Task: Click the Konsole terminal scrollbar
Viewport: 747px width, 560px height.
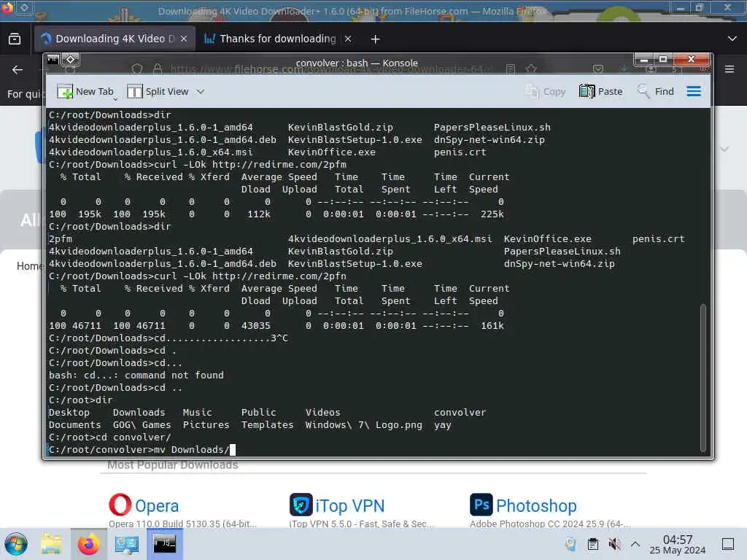Action: click(703, 377)
